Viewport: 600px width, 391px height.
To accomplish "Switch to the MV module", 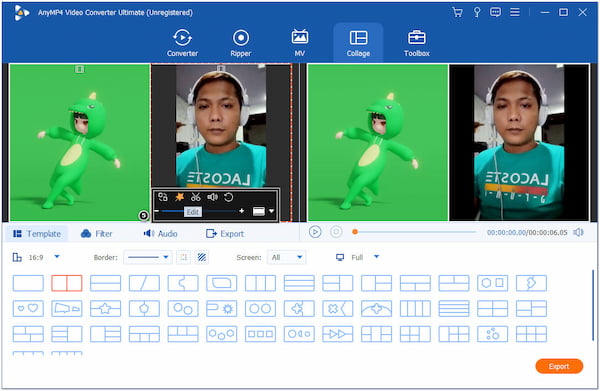I will (x=300, y=42).
